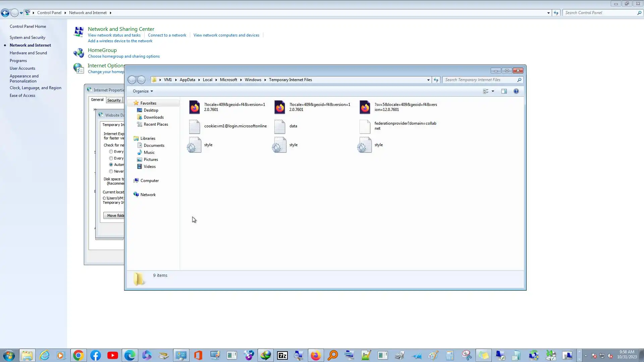Expand the change view options arrow
This screenshot has width=644, height=362.
[493, 91]
